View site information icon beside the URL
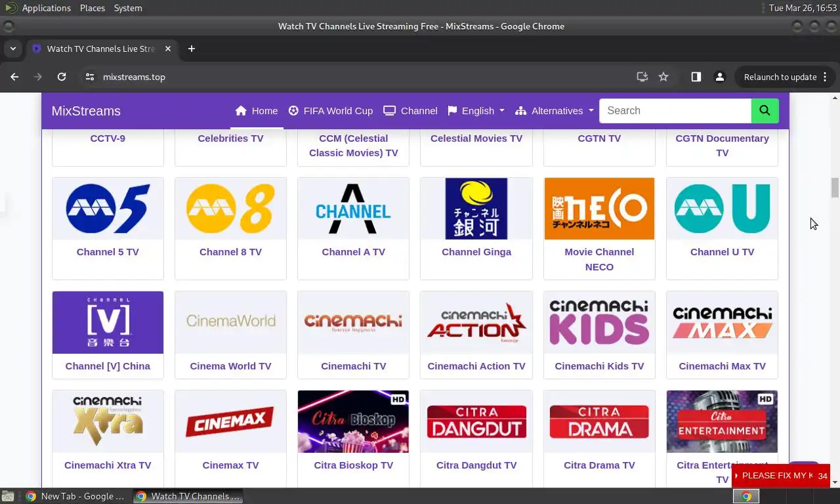The height and width of the screenshot is (504, 840). pyautogui.click(x=90, y=77)
